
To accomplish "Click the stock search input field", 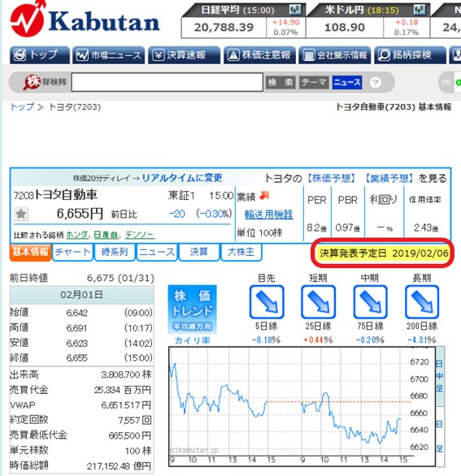I will pos(167,82).
